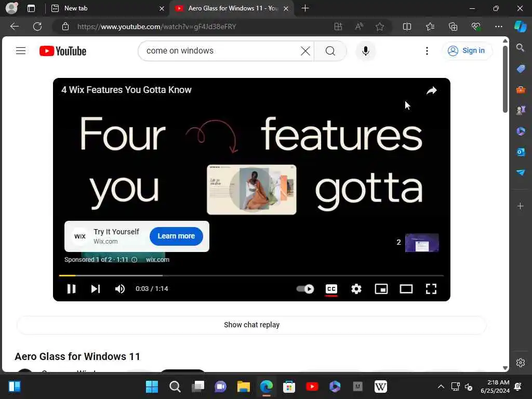
Task: Switch to theater mode
Action: [x=406, y=289]
